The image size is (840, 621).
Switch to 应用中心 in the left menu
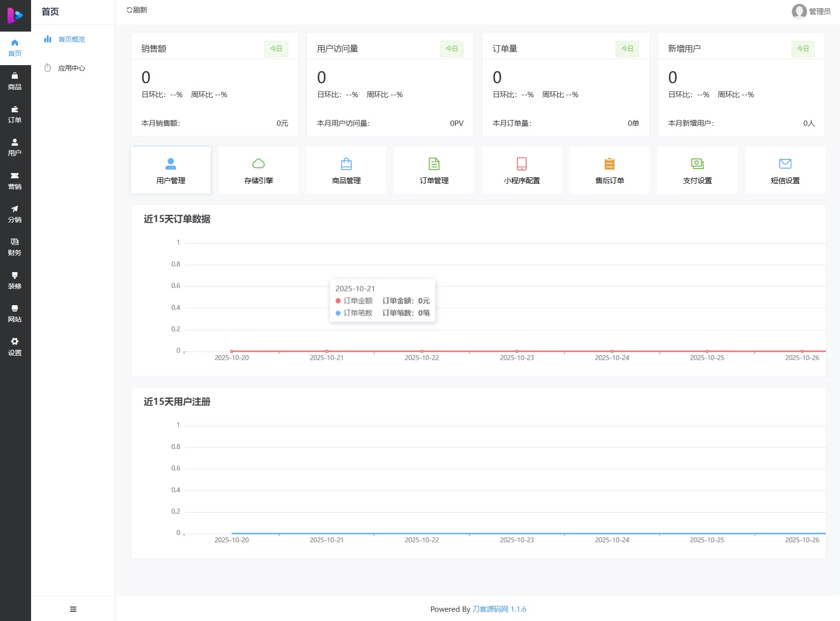click(71, 68)
